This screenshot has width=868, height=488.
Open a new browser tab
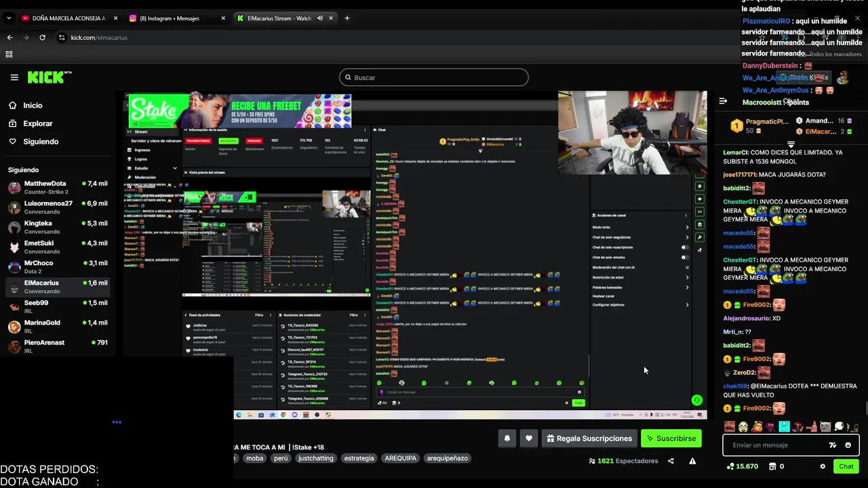coord(347,18)
